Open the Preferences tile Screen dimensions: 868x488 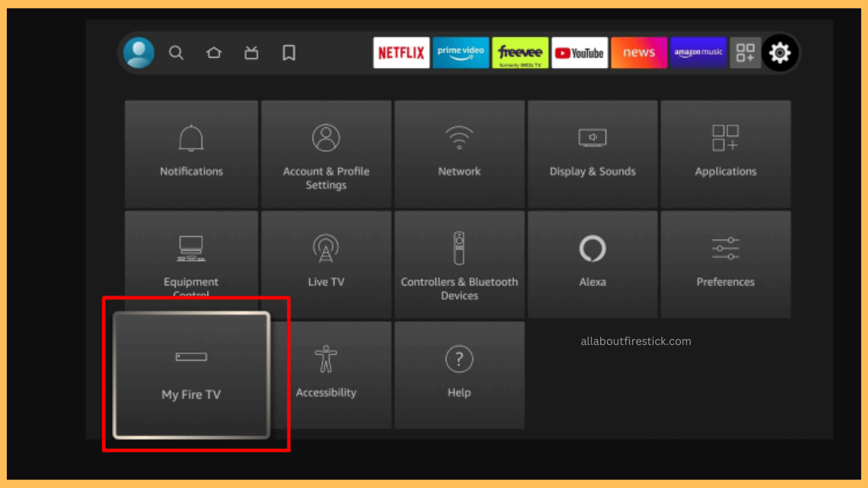(x=725, y=263)
